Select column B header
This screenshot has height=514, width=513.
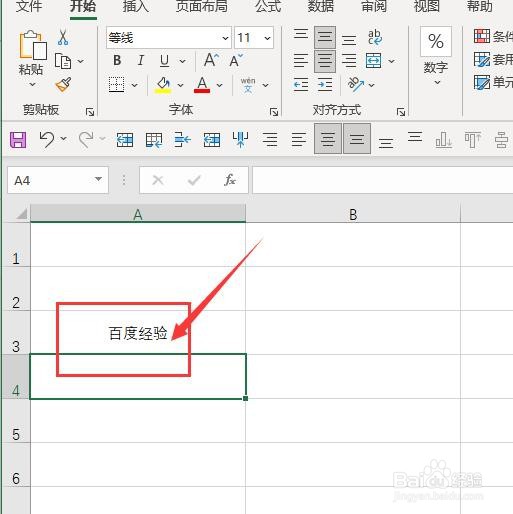click(353, 214)
